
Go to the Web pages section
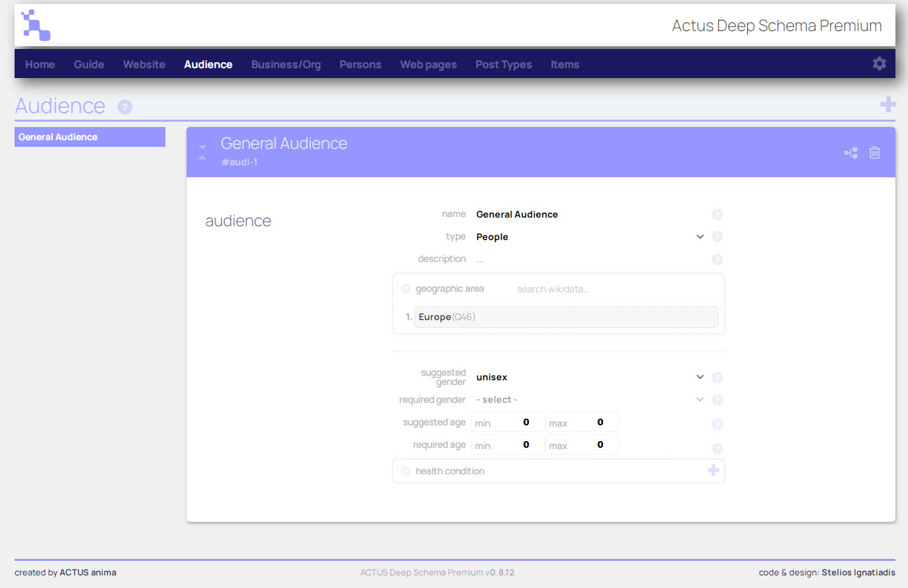(x=428, y=64)
